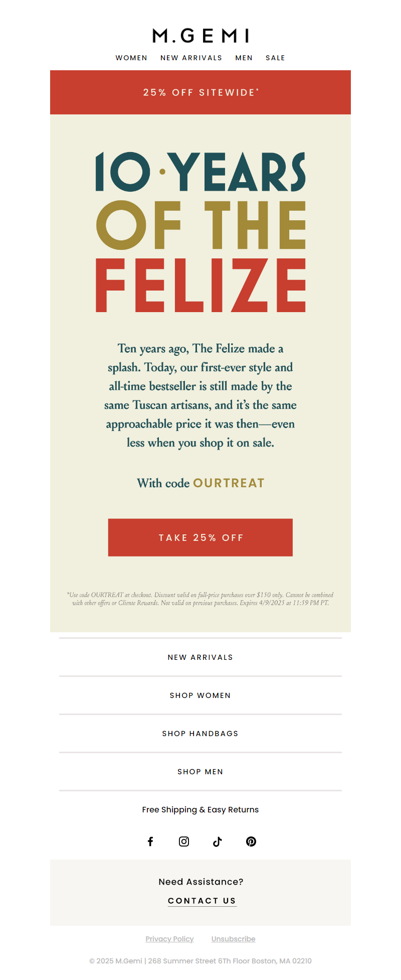This screenshot has width=401, height=980.
Task: Go to the WOMEN navigation item
Action: [x=131, y=58]
